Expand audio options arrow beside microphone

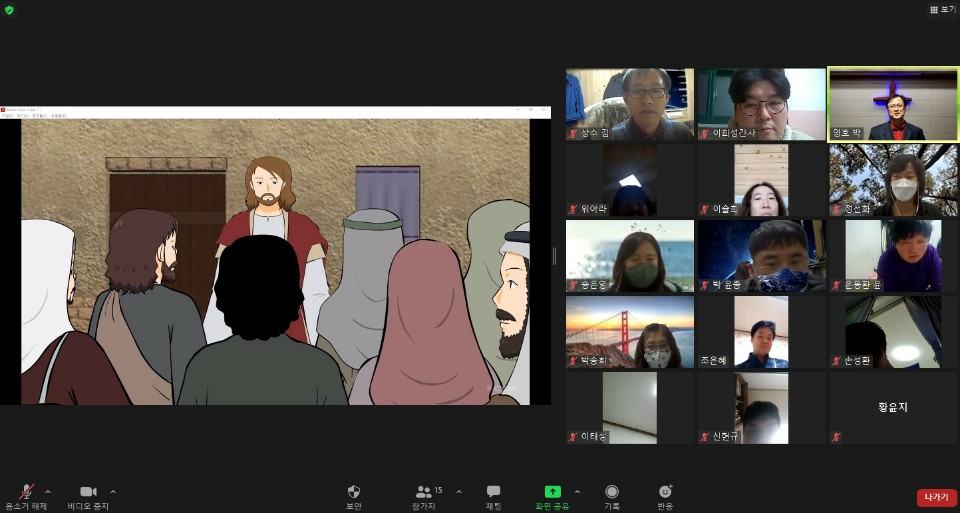point(48,492)
